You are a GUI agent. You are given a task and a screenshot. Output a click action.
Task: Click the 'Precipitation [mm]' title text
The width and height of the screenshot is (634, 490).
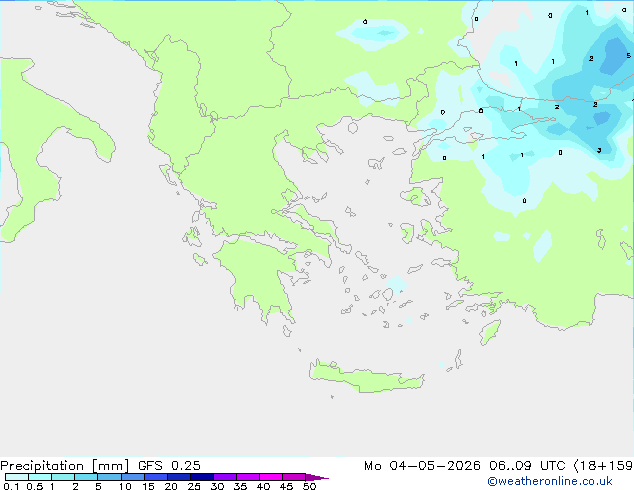(64, 466)
